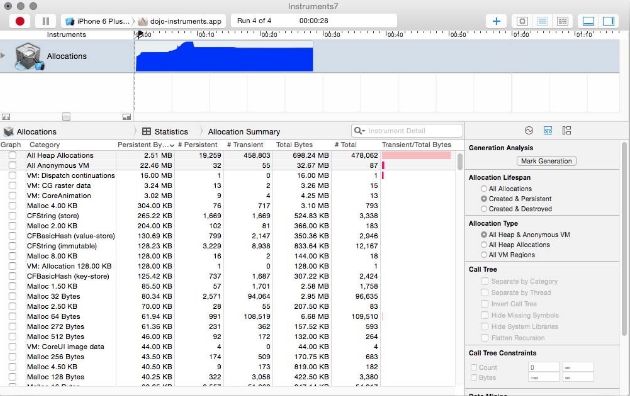This screenshot has width=630, height=396.
Task: Enable the Bytes constraint checkbox
Action: (x=474, y=378)
